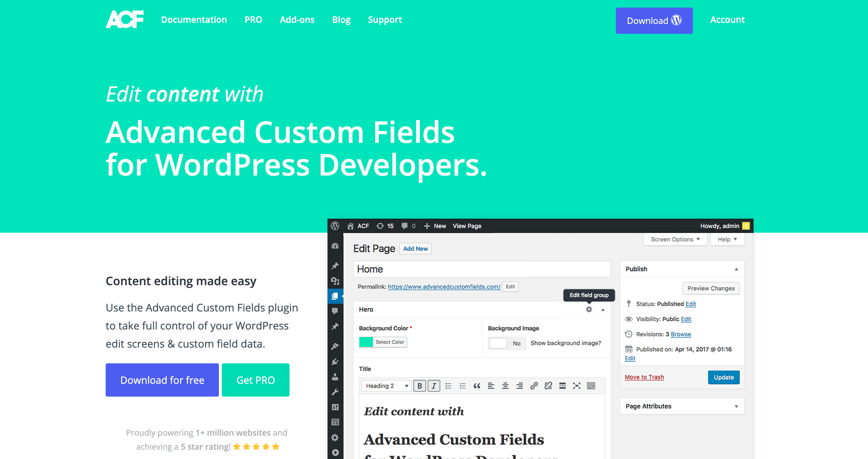Toggle the toolbar kitchen sink icon
The height and width of the screenshot is (459, 868).
click(591, 386)
